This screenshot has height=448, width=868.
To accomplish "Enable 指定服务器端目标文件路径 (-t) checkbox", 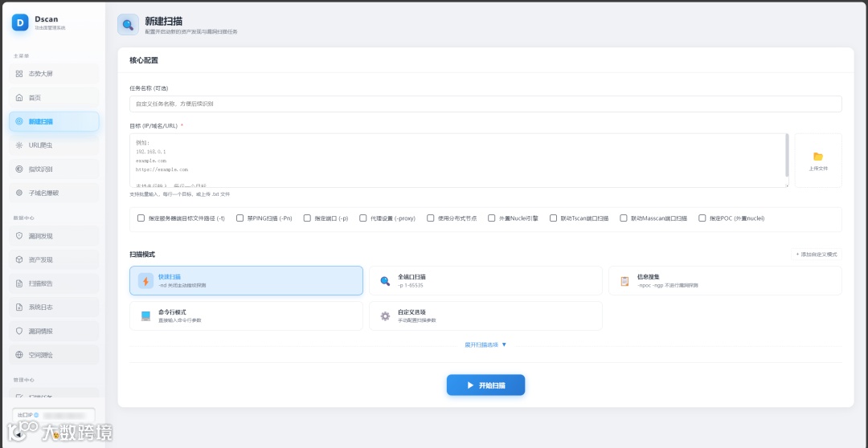I will pos(141,218).
